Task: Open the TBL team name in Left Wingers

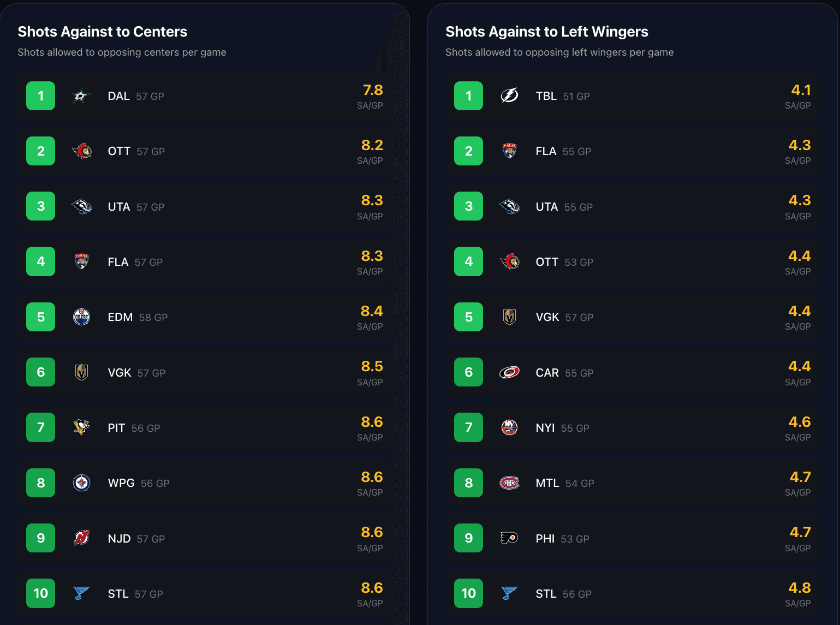Action: [546, 96]
